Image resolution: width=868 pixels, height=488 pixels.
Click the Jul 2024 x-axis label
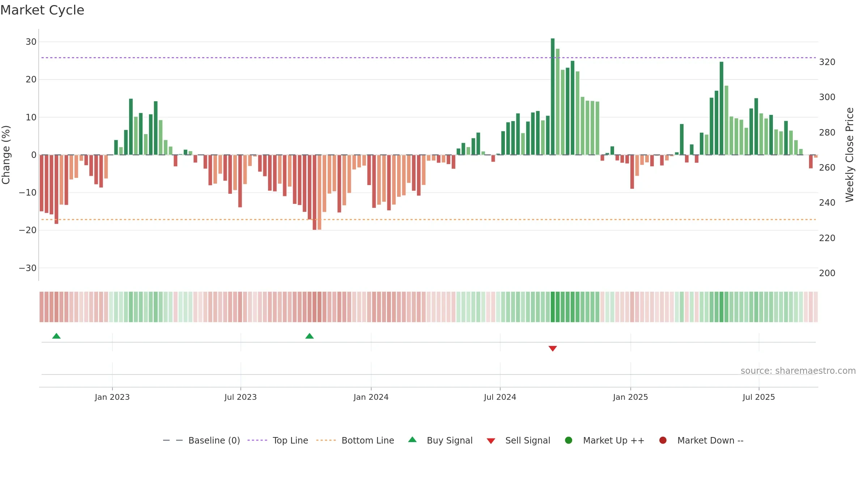click(x=500, y=397)
